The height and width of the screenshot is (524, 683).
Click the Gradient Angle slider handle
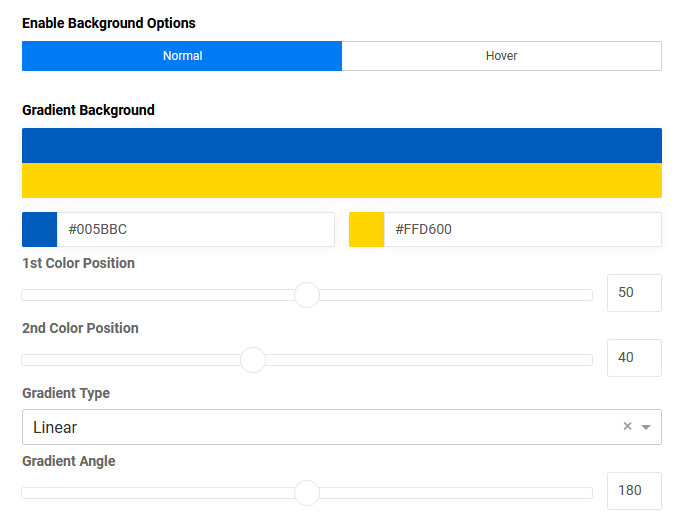point(307,493)
